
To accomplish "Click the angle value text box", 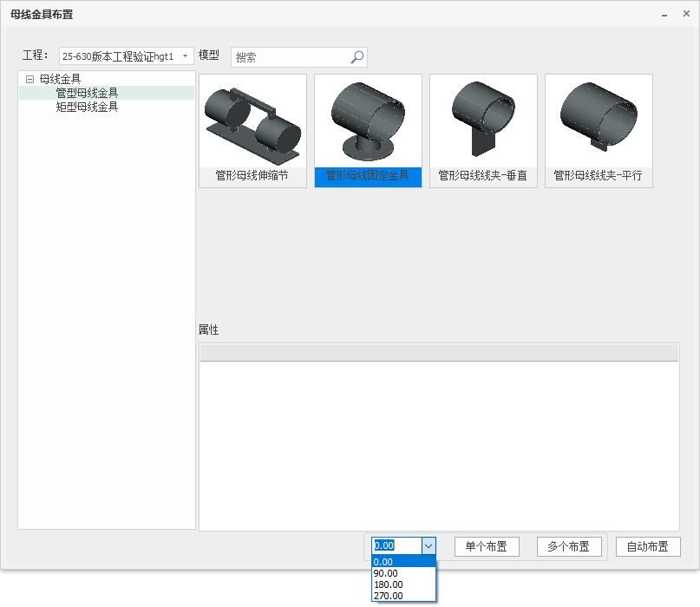I will click(x=396, y=545).
